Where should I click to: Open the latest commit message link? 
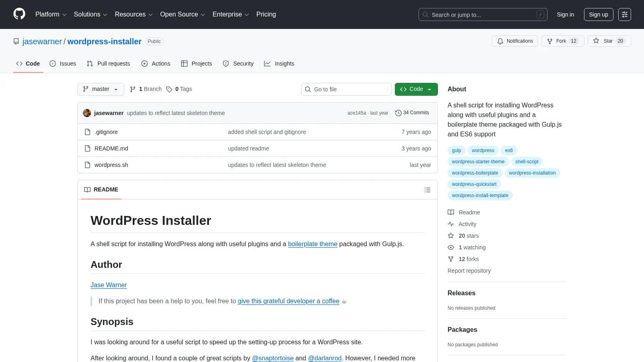(x=176, y=113)
